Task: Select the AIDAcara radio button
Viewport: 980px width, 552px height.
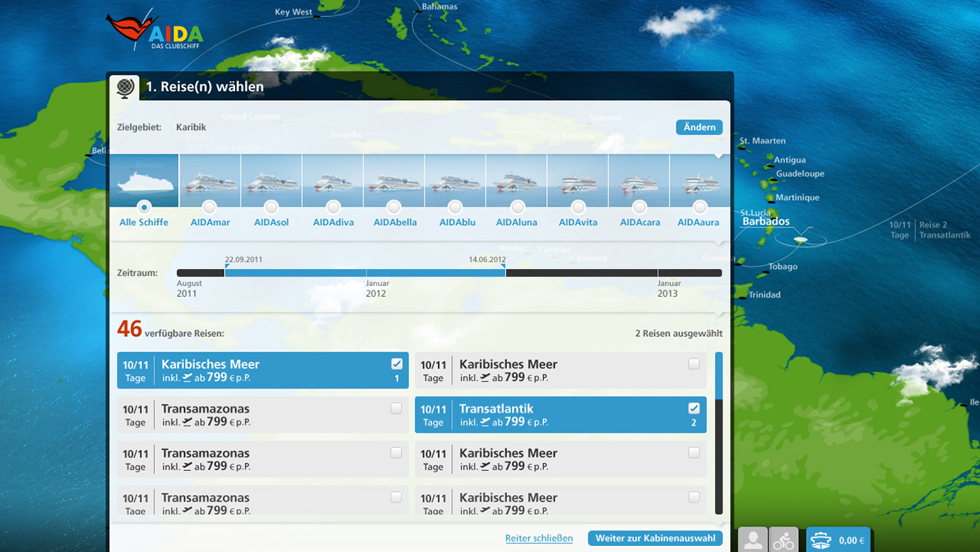Action: tap(639, 207)
